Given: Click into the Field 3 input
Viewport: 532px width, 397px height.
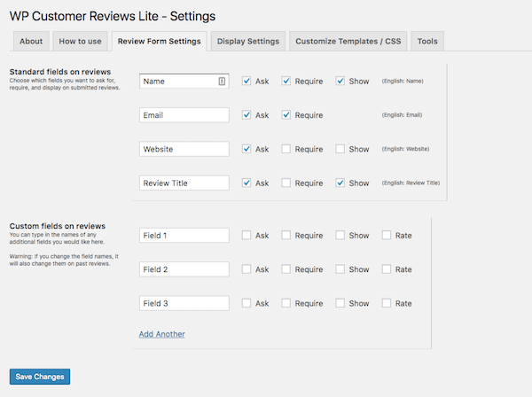Looking at the screenshot, I should click(184, 303).
